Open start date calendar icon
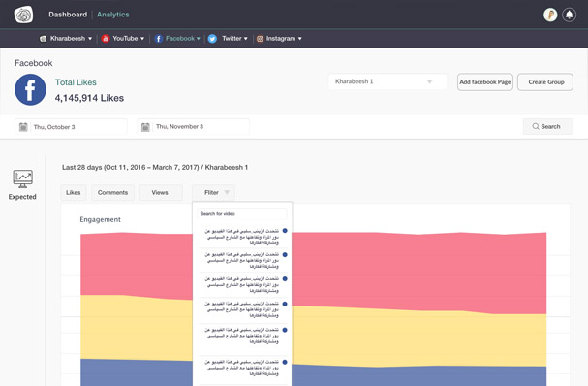 pos(23,127)
